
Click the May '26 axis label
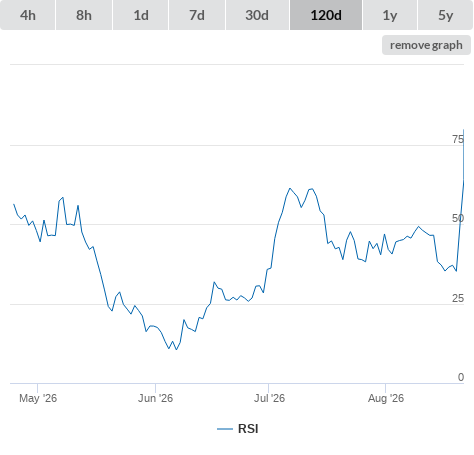38,398
